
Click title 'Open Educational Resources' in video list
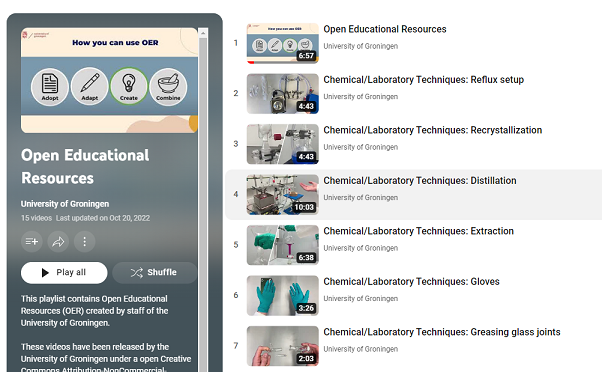click(x=385, y=29)
